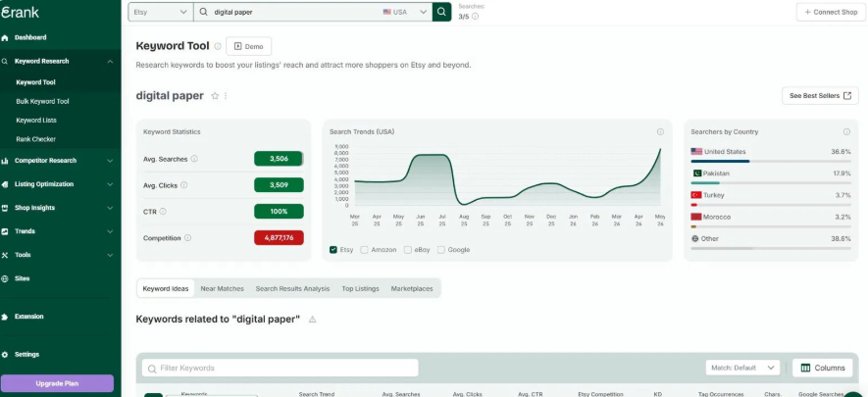868x397 pixels.
Task: Click the Settings gear icon
Action: 5,355
